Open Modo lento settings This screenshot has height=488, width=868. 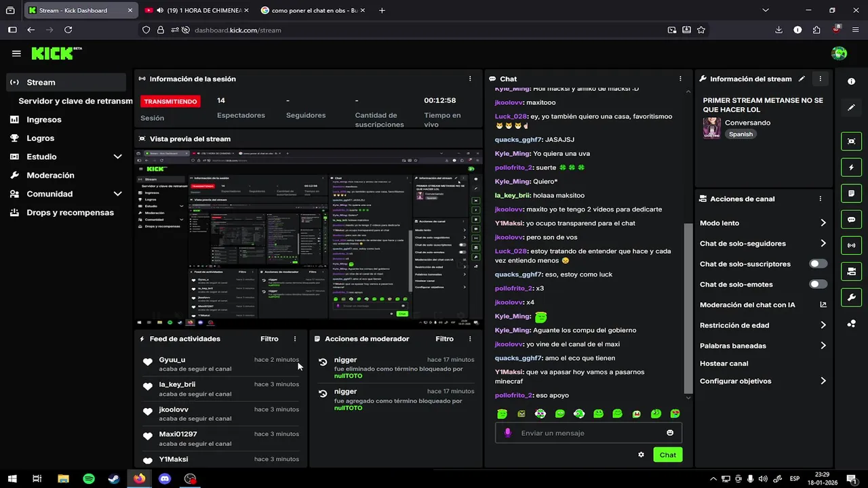pos(763,223)
